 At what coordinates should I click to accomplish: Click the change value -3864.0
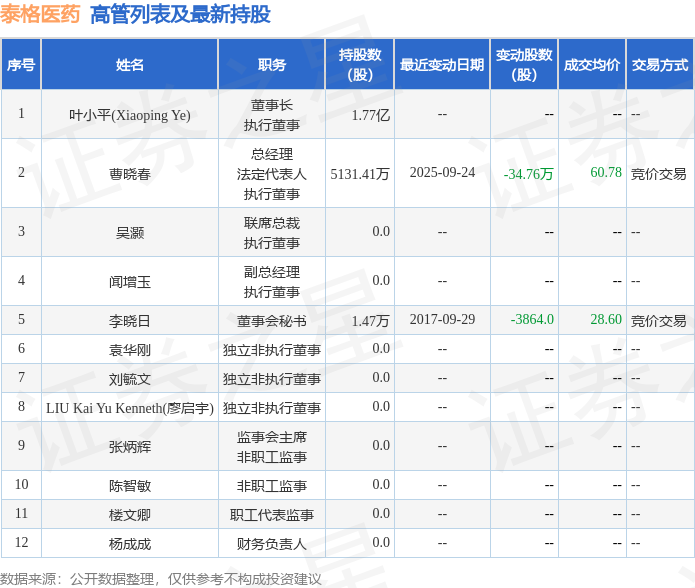(532, 319)
